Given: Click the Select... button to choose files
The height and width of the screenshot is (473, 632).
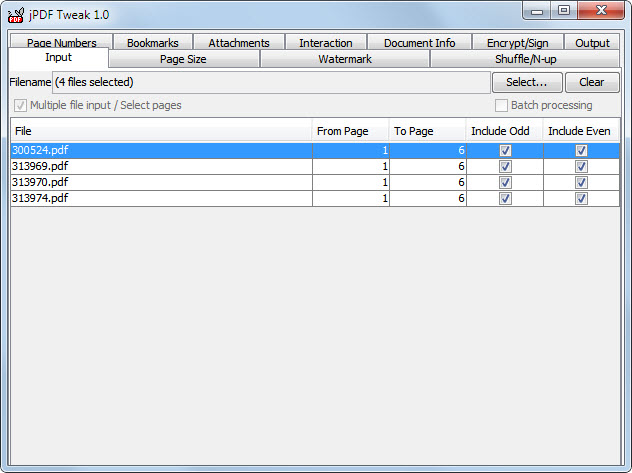Looking at the screenshot, I should coord(526,82).
